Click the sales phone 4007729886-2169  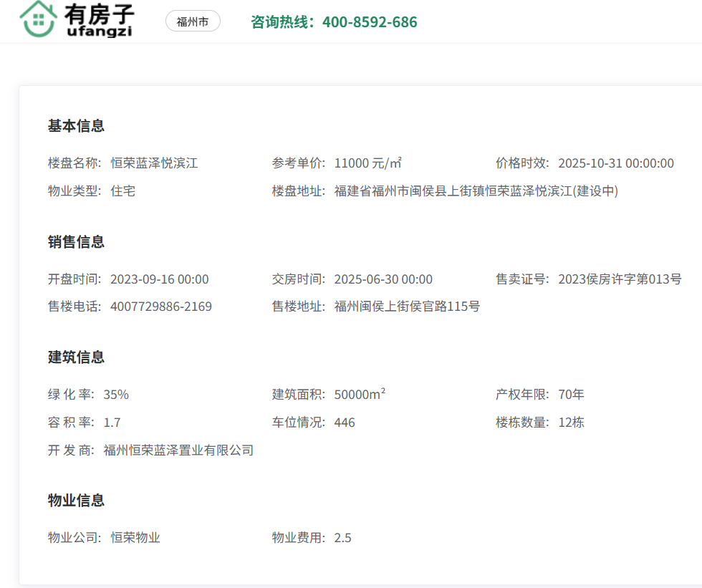(161, 307)
